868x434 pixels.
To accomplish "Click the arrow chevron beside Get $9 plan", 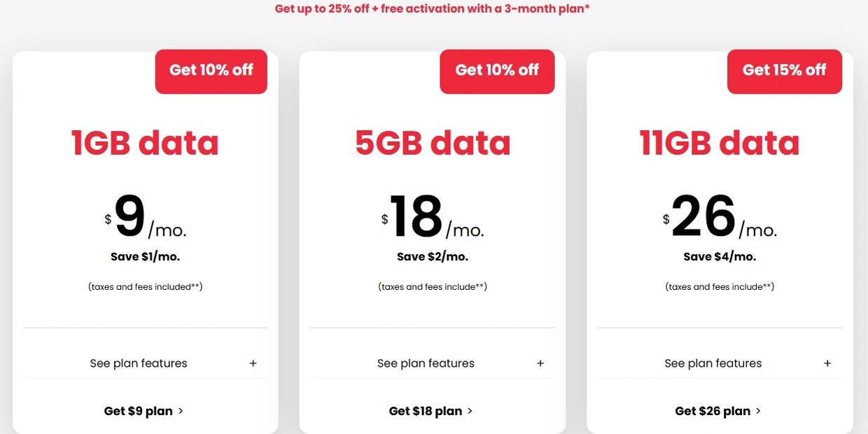I will pyautogui.click(x=181, y=411).
